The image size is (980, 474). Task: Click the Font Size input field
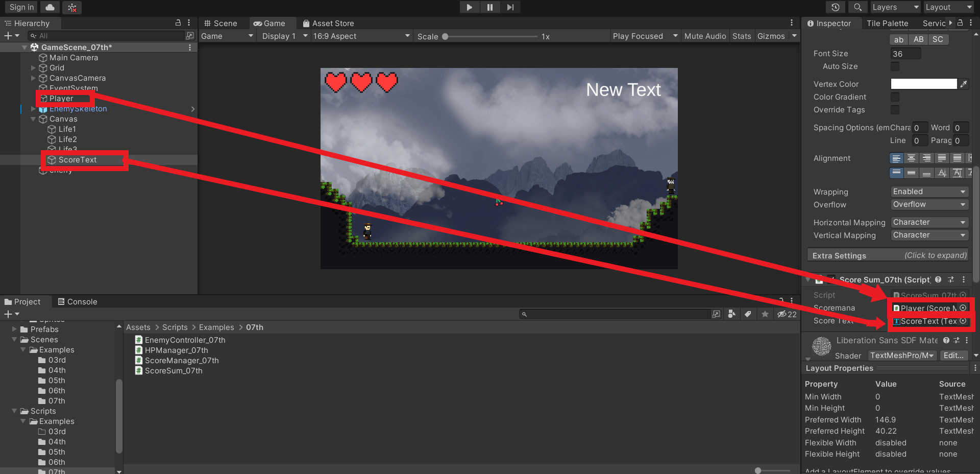(x=905, y=54)
